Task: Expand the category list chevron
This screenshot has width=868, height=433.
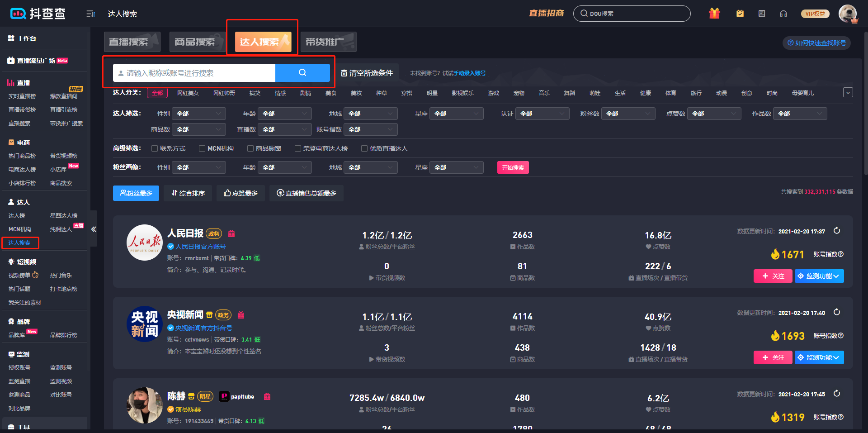Action: [x=848, y=92]
